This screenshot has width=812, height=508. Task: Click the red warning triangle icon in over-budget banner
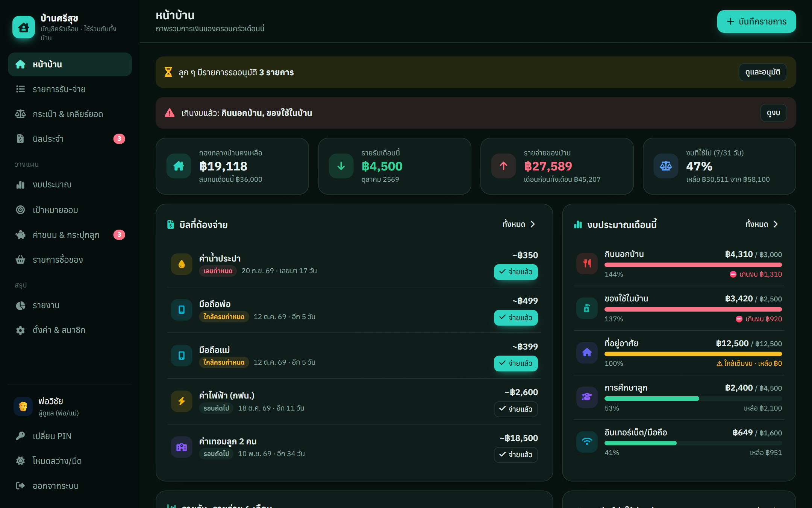[x=170, y=113]
